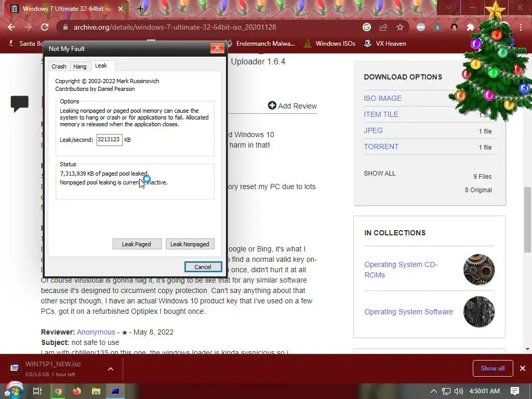Bookmark this page with star icon
Screen dimensions: 532x399
(400, 27)
